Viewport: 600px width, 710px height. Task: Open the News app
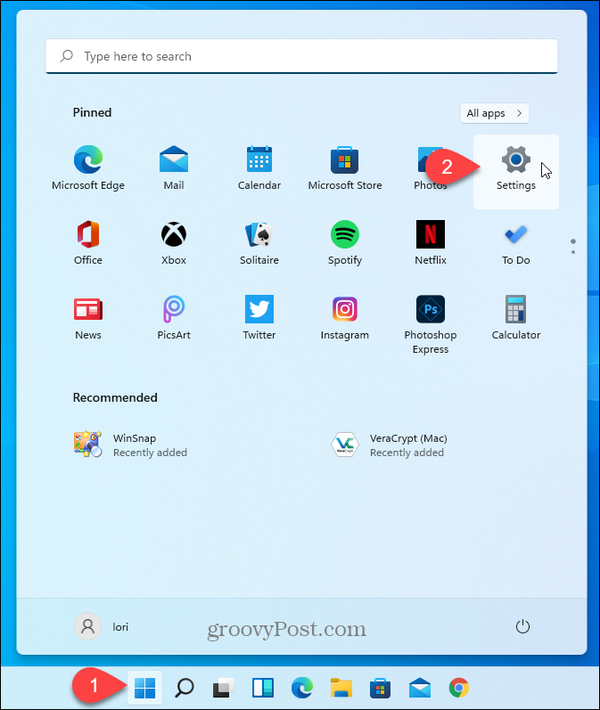(x=88, y=318)
